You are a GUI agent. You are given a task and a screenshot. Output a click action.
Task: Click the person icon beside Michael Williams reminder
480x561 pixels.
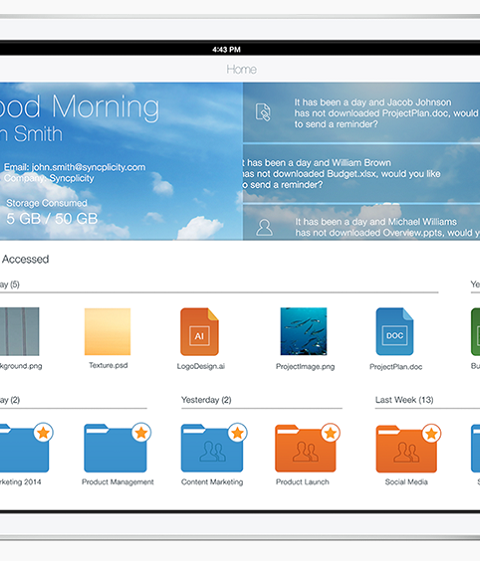[x=264, y=228]
